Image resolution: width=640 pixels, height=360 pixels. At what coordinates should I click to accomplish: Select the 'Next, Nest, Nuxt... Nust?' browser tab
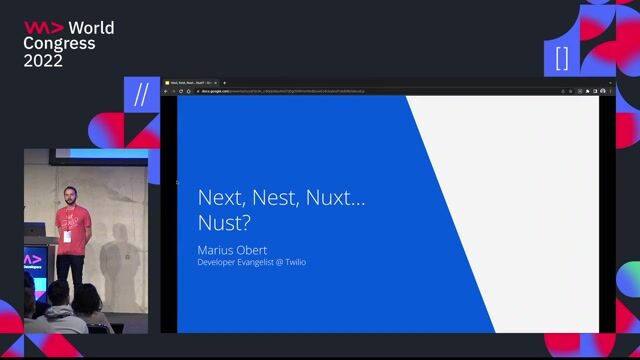pyautogui.click(x=191, y=83)
